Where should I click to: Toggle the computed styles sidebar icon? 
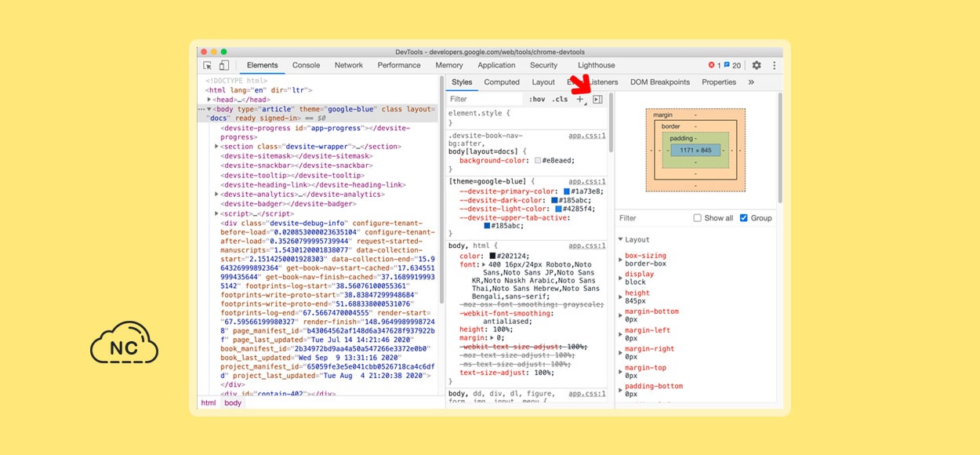(x=597, y=100)
